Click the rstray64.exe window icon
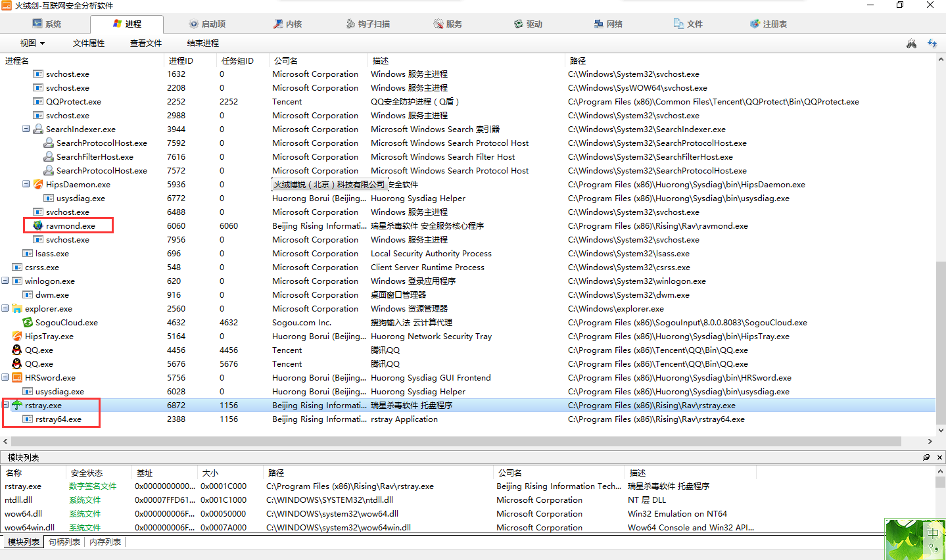 28,419
